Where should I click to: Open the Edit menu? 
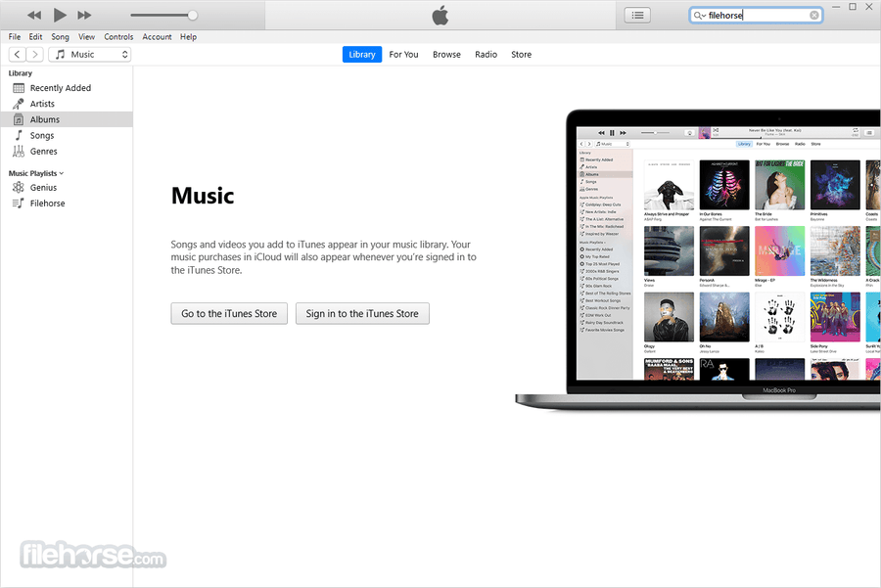click(x=35, y=36)
